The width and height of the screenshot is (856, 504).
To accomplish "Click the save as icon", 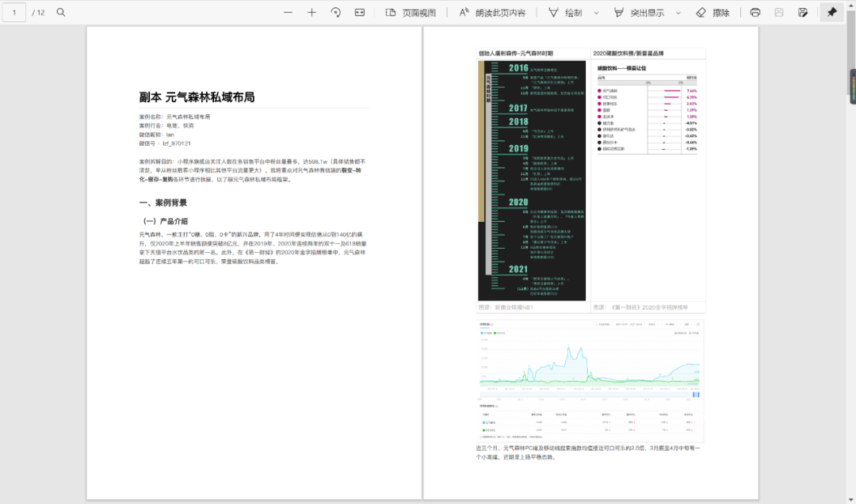I will tap(803, 12).
